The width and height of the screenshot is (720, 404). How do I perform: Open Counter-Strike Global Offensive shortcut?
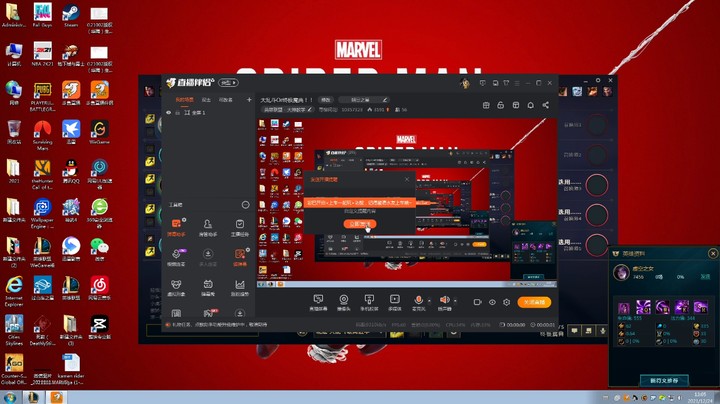(14, 369)
